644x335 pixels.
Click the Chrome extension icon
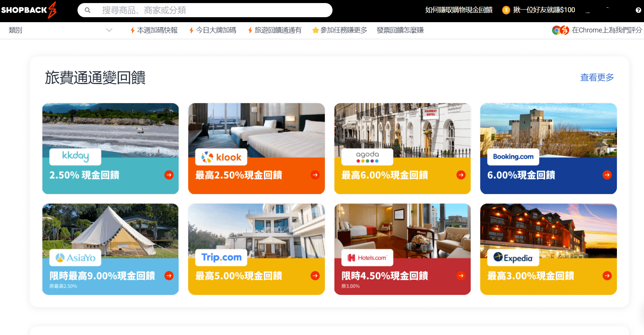pos(560,30)
